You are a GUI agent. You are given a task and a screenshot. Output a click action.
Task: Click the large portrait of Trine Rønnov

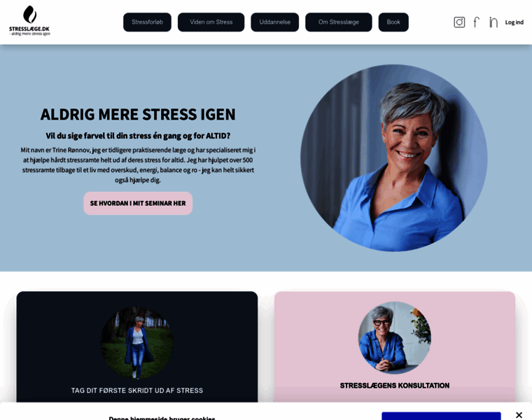pyautogui.click(x=394, y=158)
